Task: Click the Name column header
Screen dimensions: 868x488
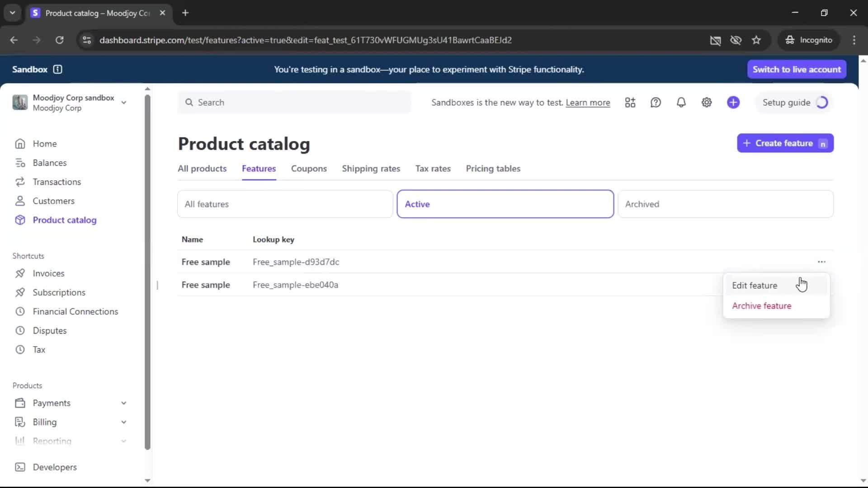Action: (192, 239)
